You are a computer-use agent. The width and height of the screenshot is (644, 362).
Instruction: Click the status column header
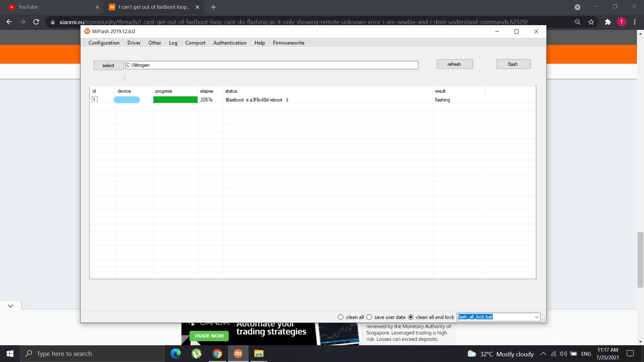(231, 91)
